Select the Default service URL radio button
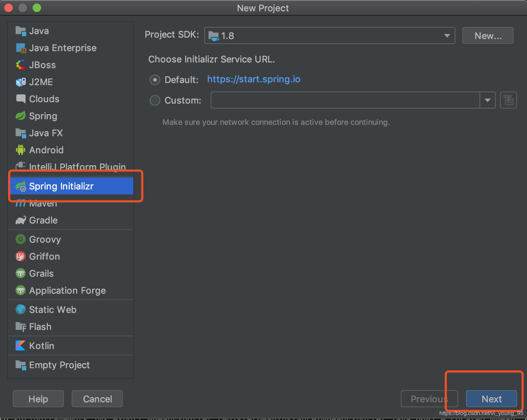Image resolution: width=527 pixels, height=420 pixels. pos(155,80)
